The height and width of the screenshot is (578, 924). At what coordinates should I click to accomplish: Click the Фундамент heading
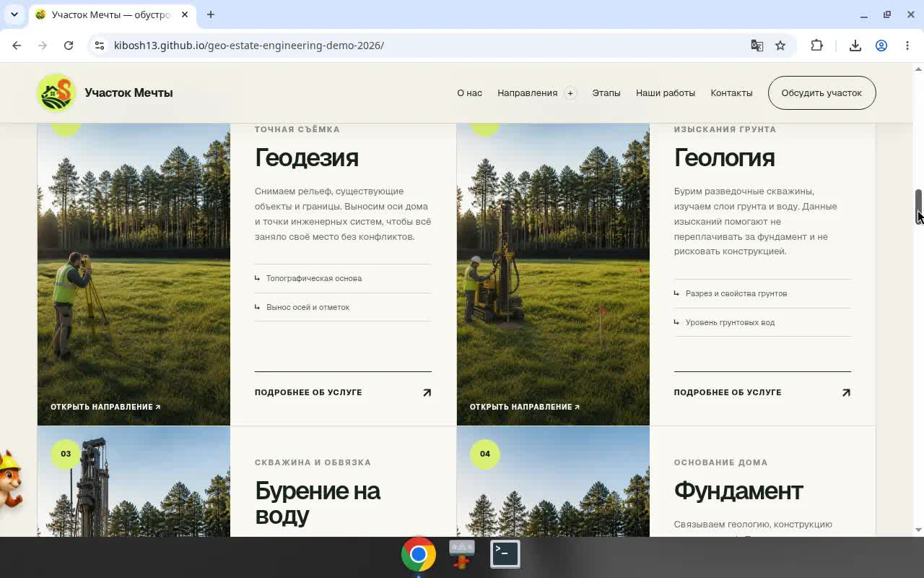[x=738, y=491]
